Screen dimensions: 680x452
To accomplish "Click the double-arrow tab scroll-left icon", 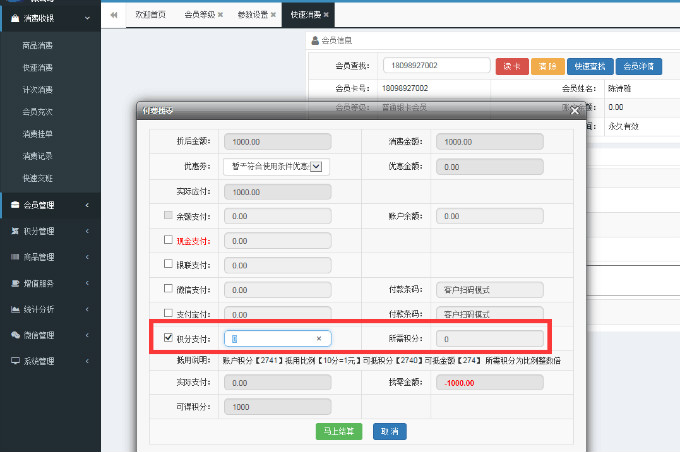I will click(x=114, y=15).
